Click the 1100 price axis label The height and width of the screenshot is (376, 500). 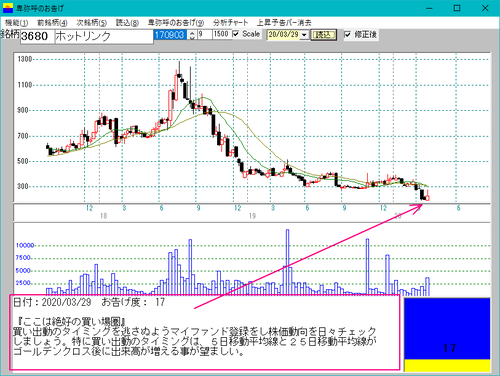click(x=25, y=85)
